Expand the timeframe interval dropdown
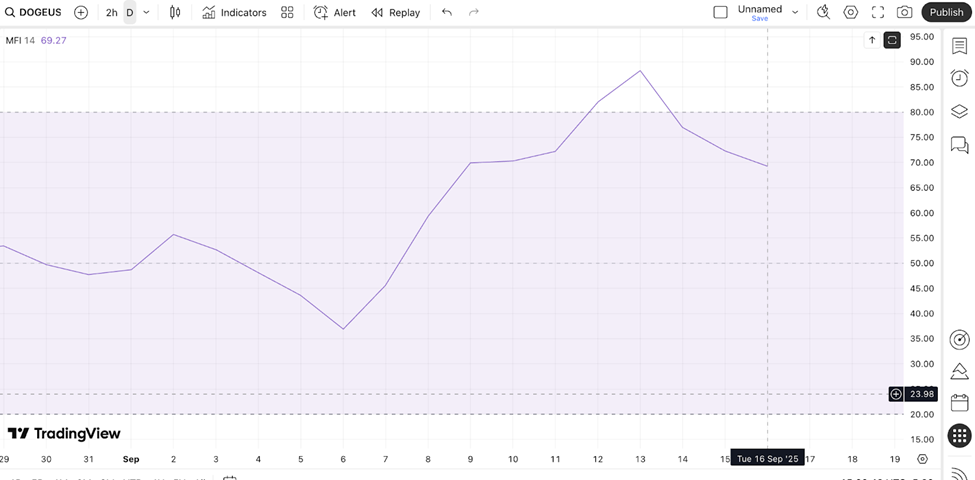975x480 pixels. [147, 13]
